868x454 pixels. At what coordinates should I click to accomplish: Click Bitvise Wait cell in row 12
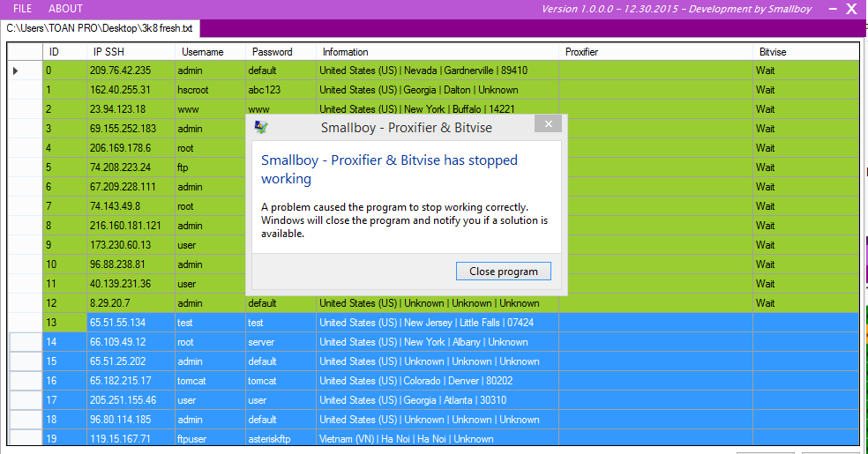coord(806,303)
